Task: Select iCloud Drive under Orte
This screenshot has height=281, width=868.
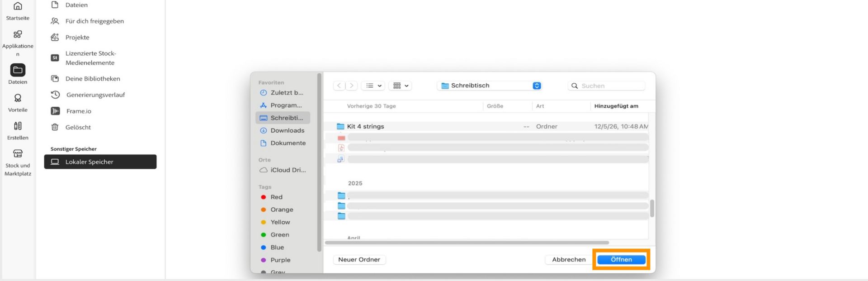Action: [283, 171]
